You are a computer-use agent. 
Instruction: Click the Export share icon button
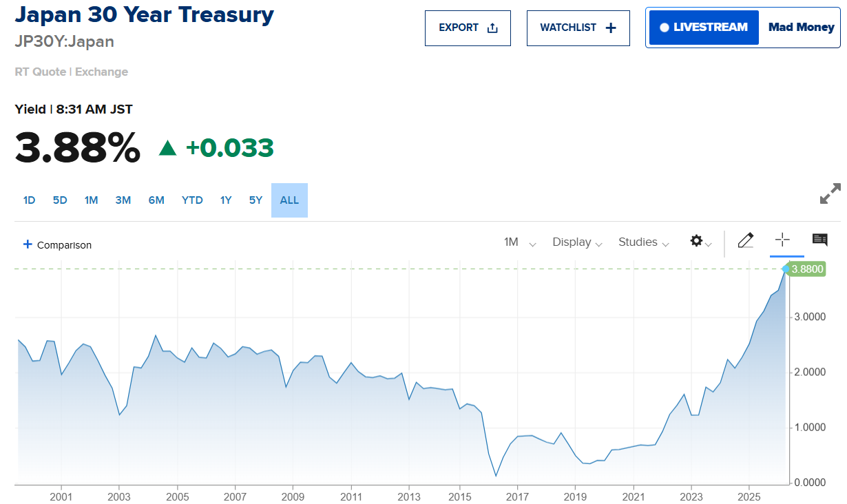point(468,28)
